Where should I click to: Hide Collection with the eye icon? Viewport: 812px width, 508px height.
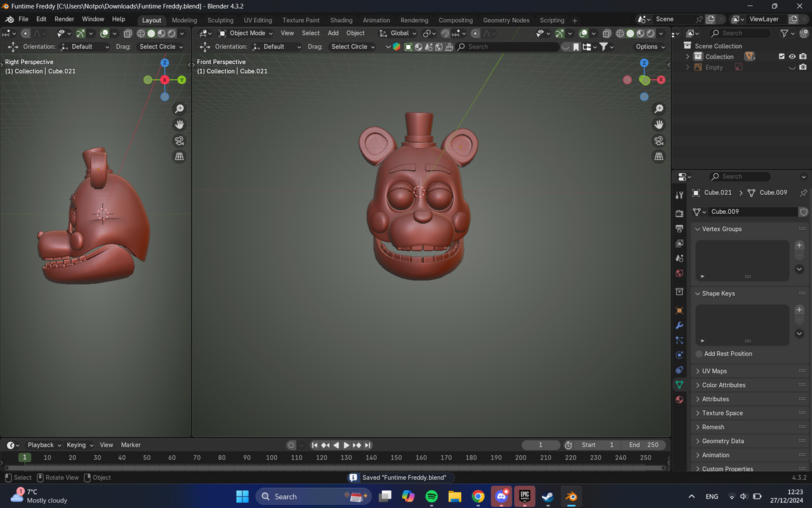point(792,57)
